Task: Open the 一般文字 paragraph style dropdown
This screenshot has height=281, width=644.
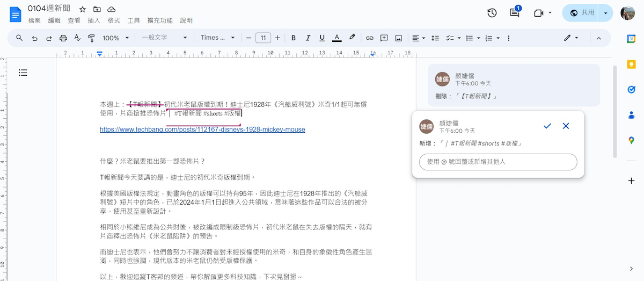Action: 164,38
